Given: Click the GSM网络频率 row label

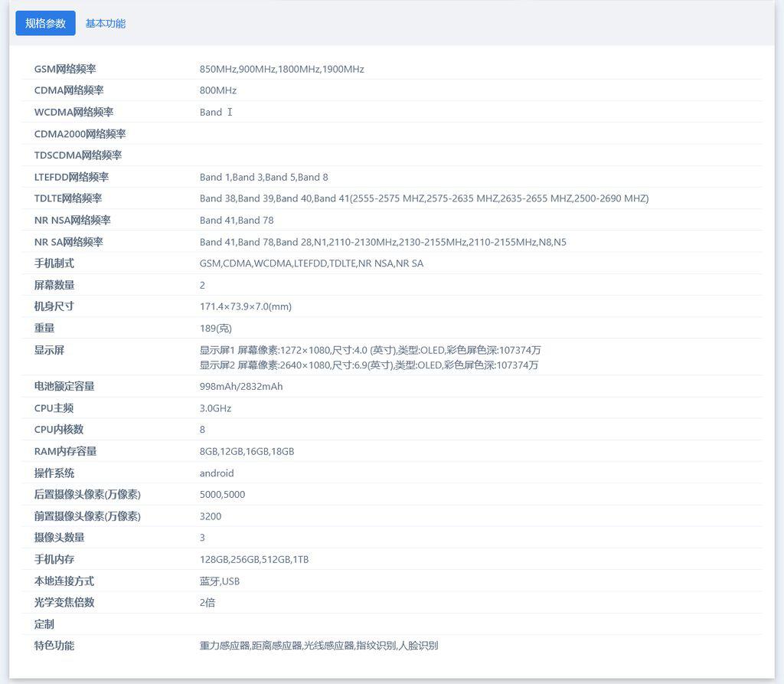Looking at the screenshot, I should [65, 69].
